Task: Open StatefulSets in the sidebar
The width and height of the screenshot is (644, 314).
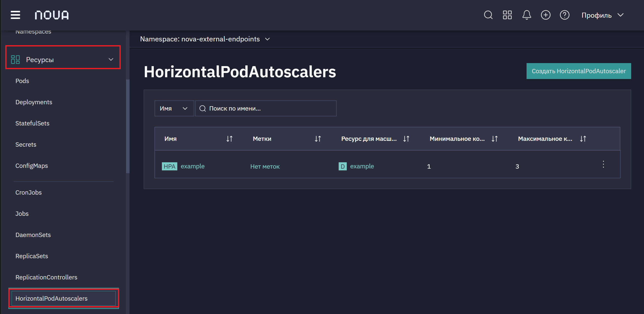Action: click(32, 123)
